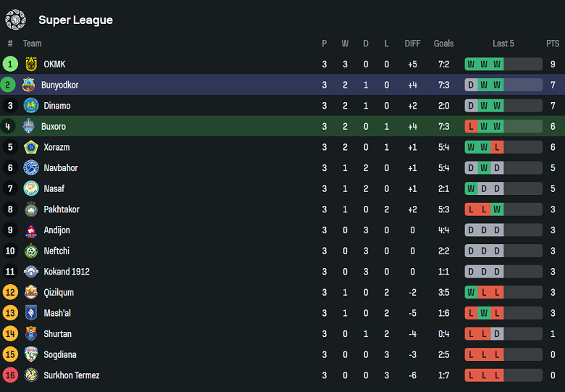Viewport: 565px width, 392px height.
Task: Sort table by PTS column header
Action: click(553, 43)
